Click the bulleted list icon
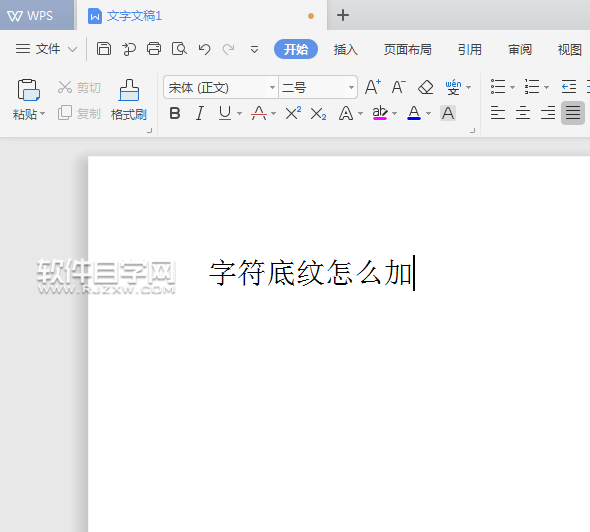590x532 pixels. click(498, 87)
